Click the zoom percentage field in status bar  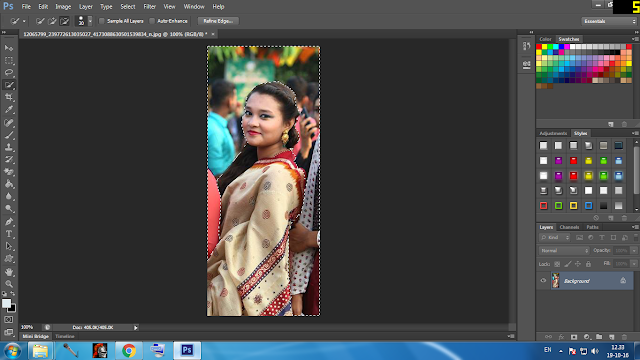tap(28, 327)
